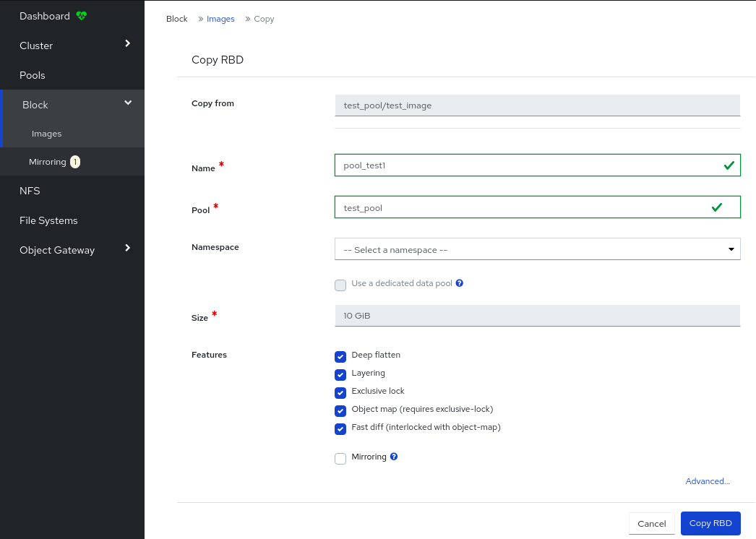Click the green validation checkmark in the Name field
Image resolution: width=756 pixels, height=539 pixels.
729,165
